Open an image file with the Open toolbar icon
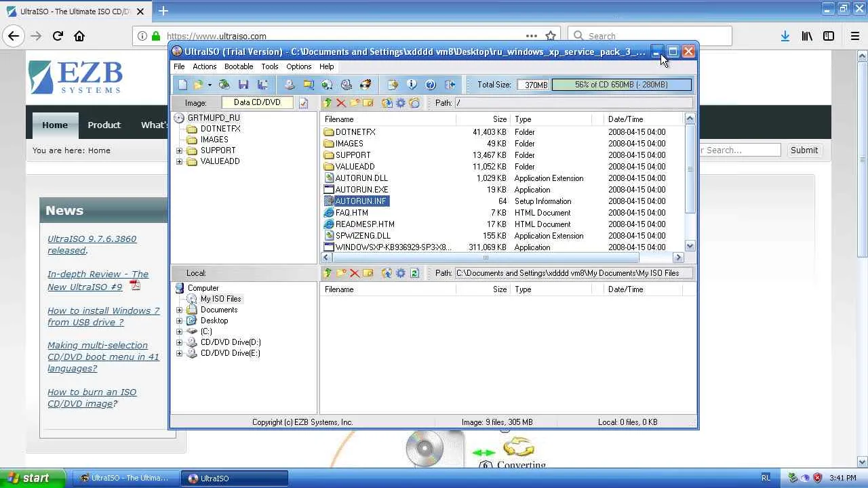Image resolution: width=868 pixels, height=488 pixels. 198,85
